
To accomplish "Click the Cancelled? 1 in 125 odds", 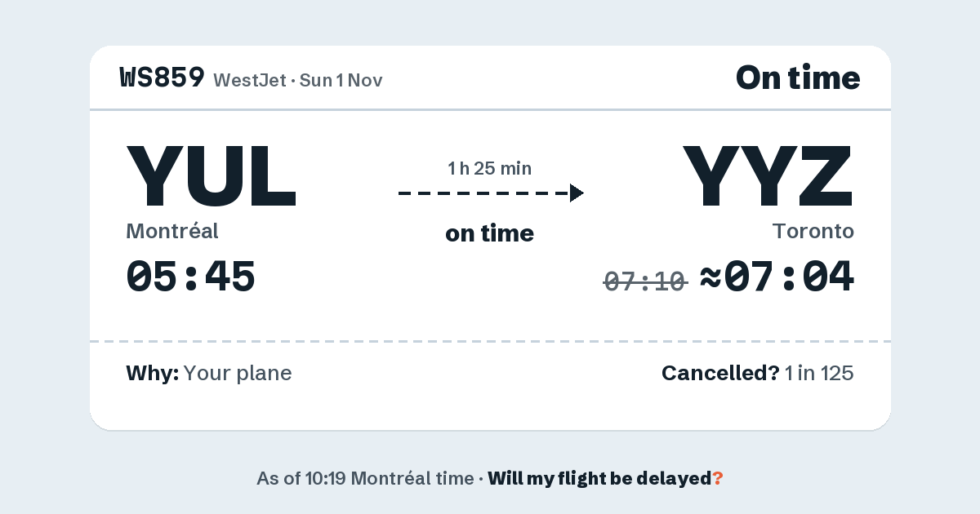I will click(x=758, y=374).
